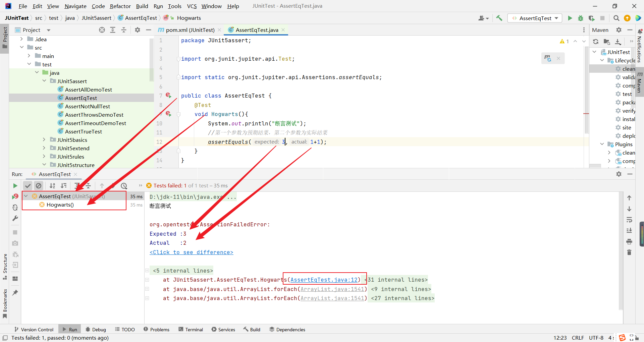
Task: Click the trash Clear All icon
Action: point(629,252)
